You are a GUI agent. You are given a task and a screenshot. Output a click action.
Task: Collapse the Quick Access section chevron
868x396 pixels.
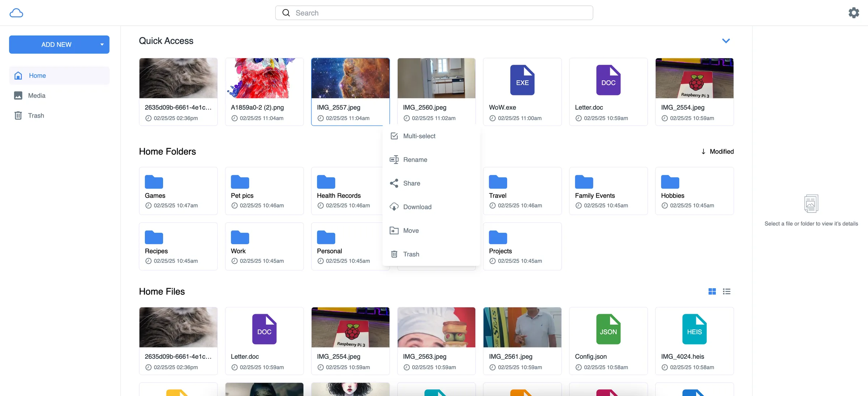pos(726,41)
